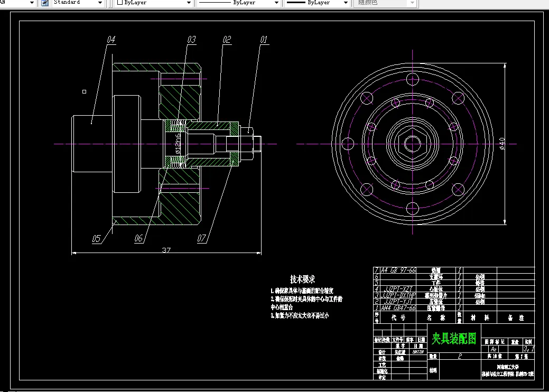Select the 代号 column header in title block
Screen dimensions: 549x392
(398, 318)
